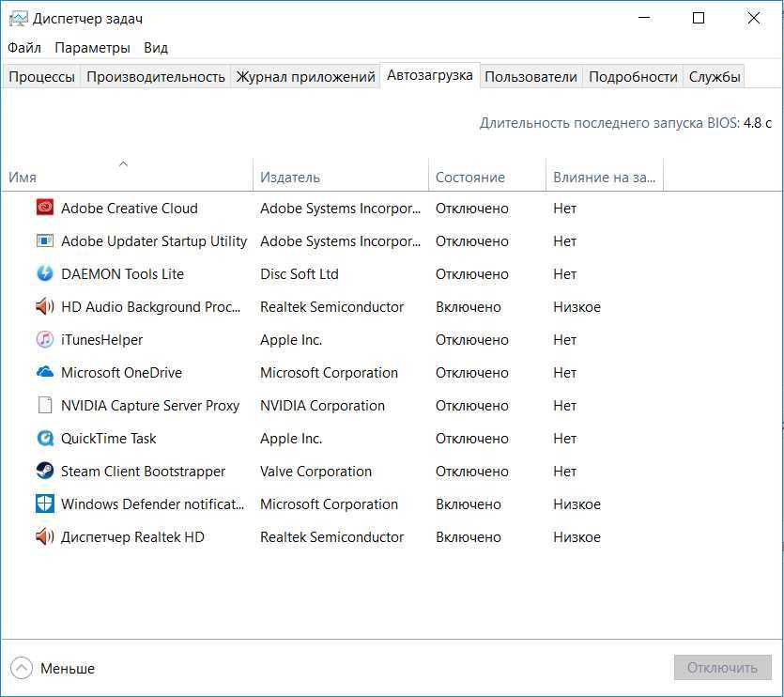Select the Автозагрузка tab

click(x=430, y=75)
